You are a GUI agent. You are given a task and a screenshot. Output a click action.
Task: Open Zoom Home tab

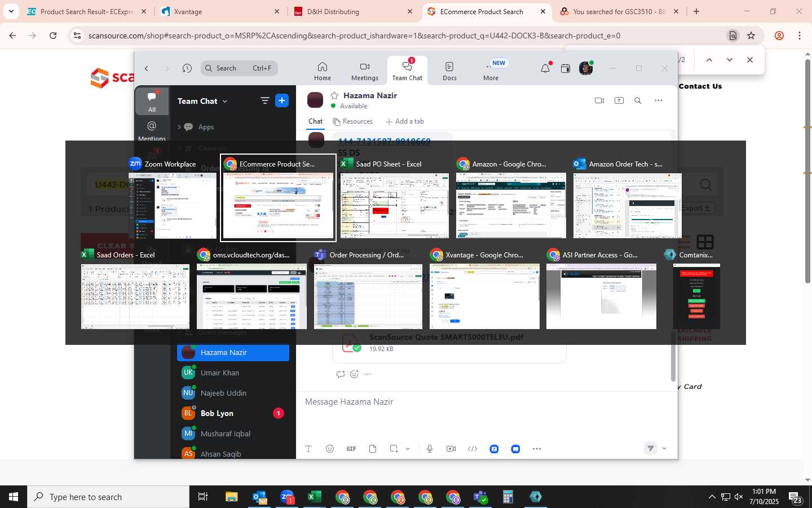[x=323, y=71]
